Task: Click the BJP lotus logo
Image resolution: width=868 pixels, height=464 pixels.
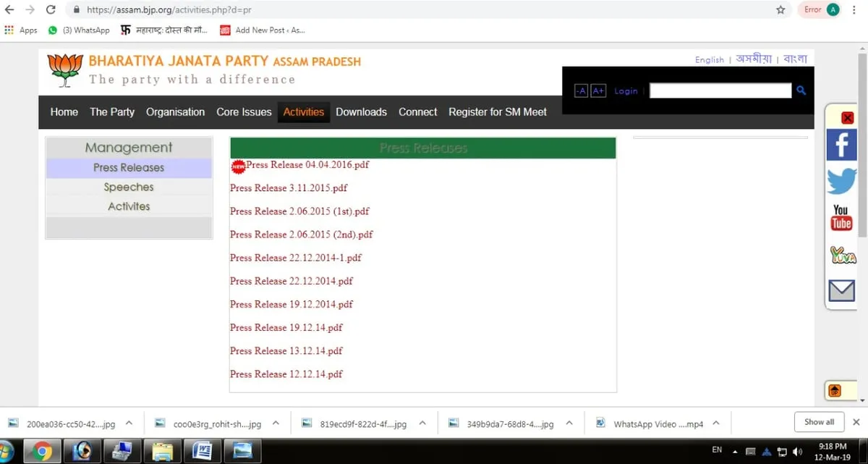Action: tap(65, 70)
